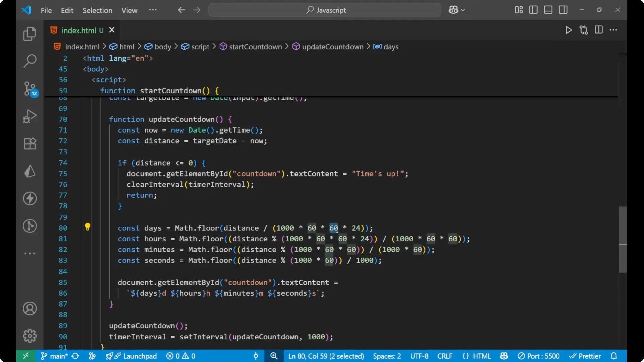Viewport: 644px width, 362px height.
Task: Open the Search panel
Action: (30, 61)
